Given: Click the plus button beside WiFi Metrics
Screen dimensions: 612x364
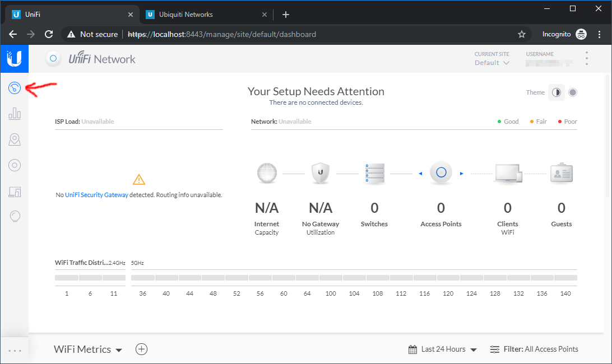Looking at the screenshot, I should point(142,349).
